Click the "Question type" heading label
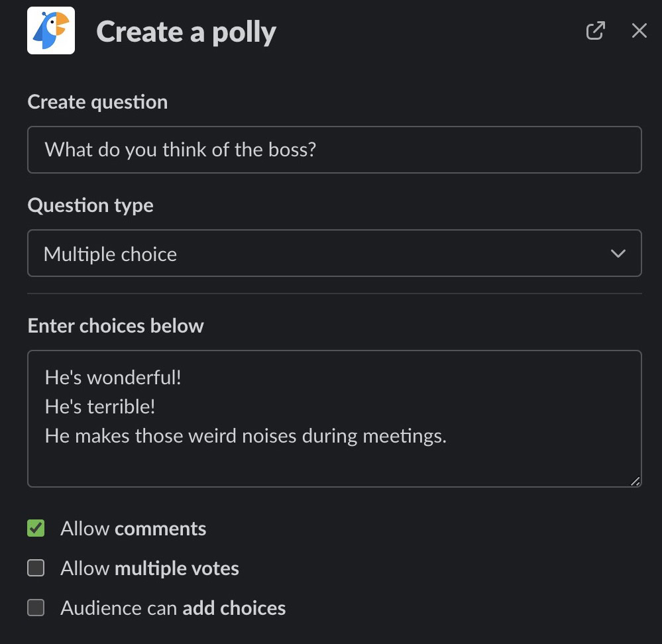 [x=91, y=205]
